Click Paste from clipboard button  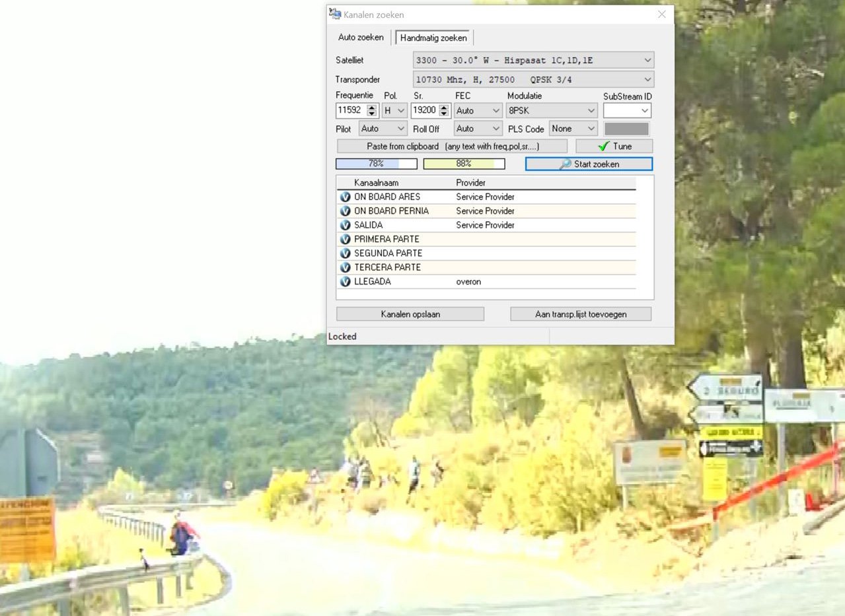point(452,147)
